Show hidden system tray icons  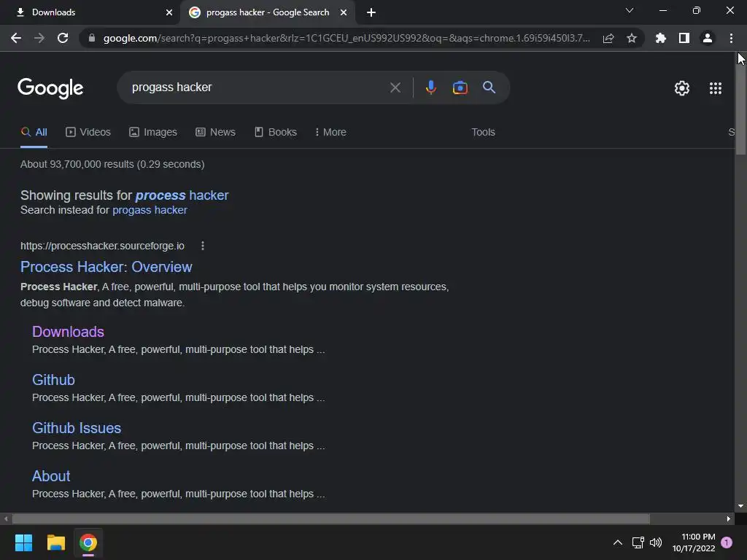pos(617,542)
